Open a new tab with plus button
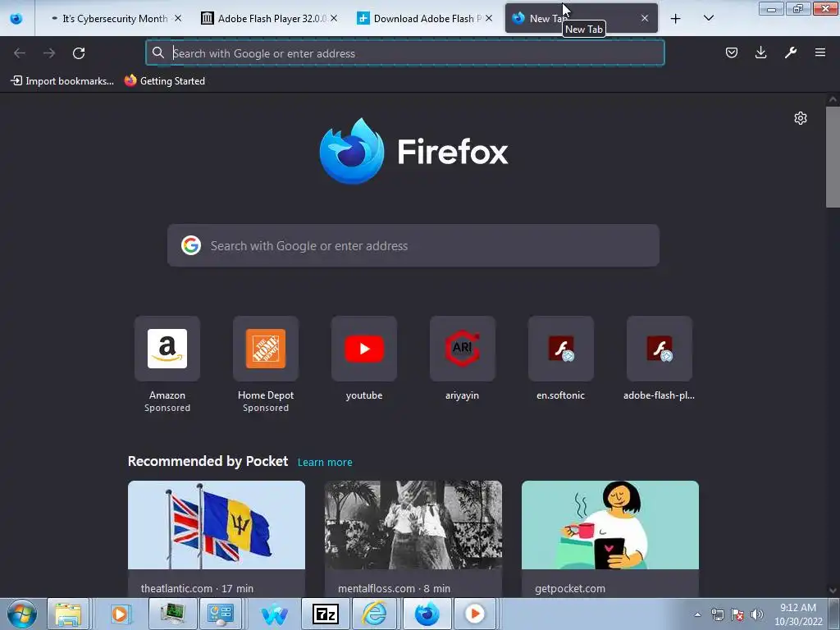The width and height of the screenshot is (840, 630). (x=676, y=19)
